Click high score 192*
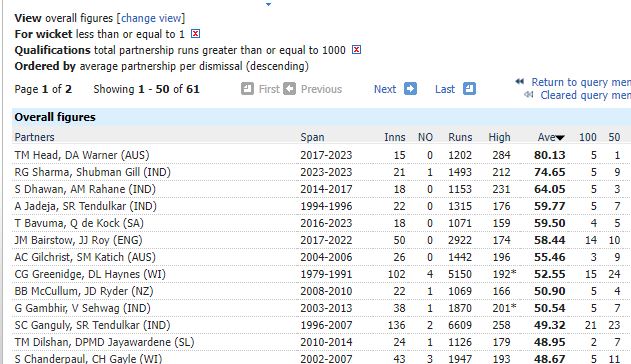Viewport: 631px width, 364px height. click(505, 274)
